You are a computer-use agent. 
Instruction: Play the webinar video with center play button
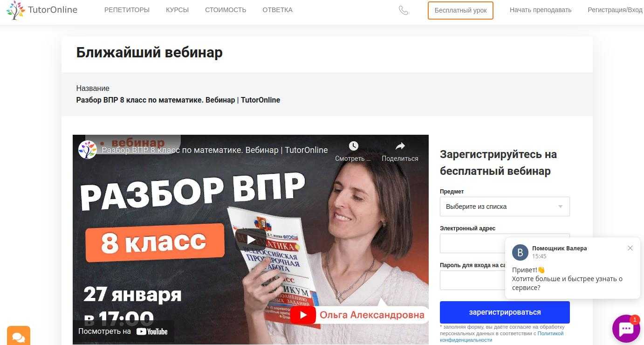coord(250,240)
